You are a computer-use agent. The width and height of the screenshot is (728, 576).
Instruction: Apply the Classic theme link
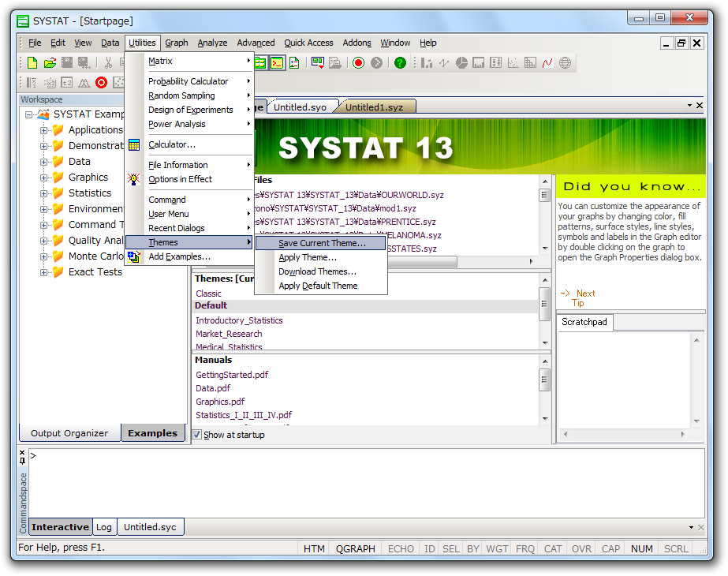coord(208,294)
